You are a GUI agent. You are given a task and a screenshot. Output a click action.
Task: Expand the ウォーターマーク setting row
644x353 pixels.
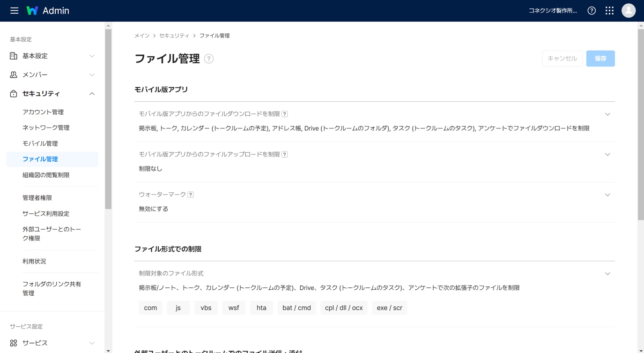(607, 195)
